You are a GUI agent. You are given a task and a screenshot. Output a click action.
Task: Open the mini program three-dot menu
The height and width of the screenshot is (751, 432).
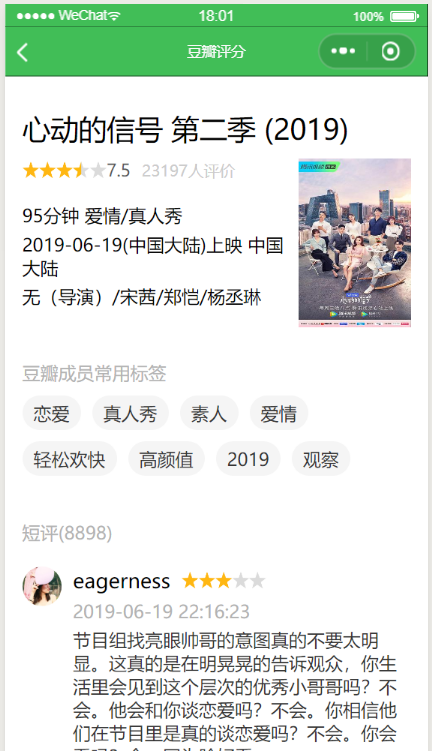click(343, 51)
